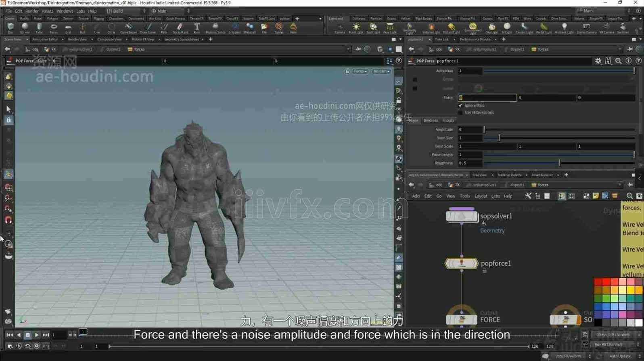Search parameters with magnifier icon
Viewport: 644px width, 361px height.
[x=618, y=61]
